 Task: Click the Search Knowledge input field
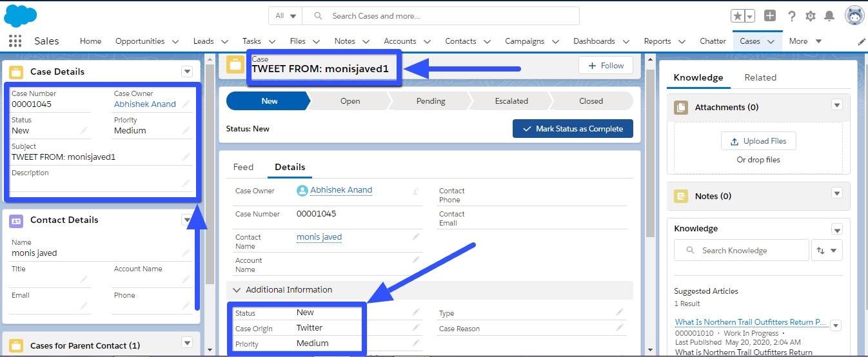742,251
